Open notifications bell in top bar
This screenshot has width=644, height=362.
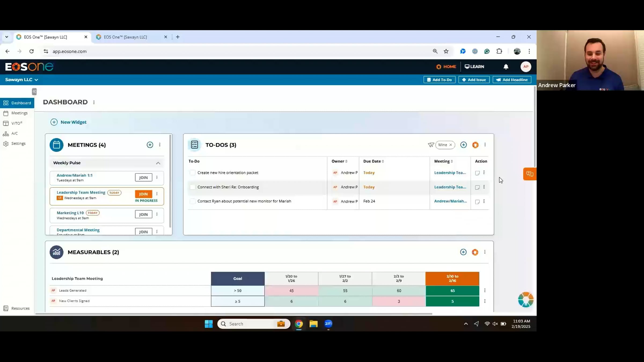(x=506, y=67)
